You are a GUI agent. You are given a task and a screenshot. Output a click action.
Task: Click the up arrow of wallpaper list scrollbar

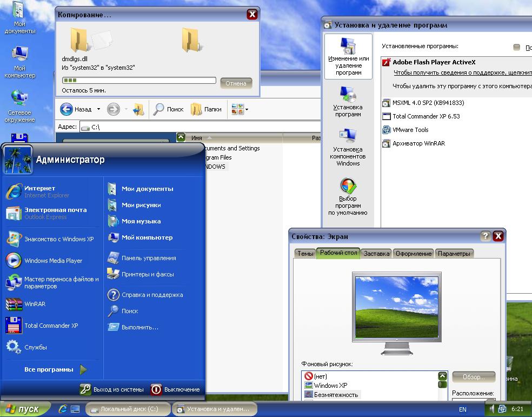[x=443, y=376]
